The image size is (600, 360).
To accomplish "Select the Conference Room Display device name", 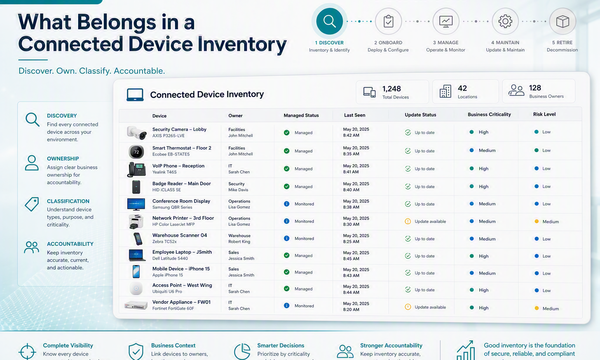I will 181,201.
